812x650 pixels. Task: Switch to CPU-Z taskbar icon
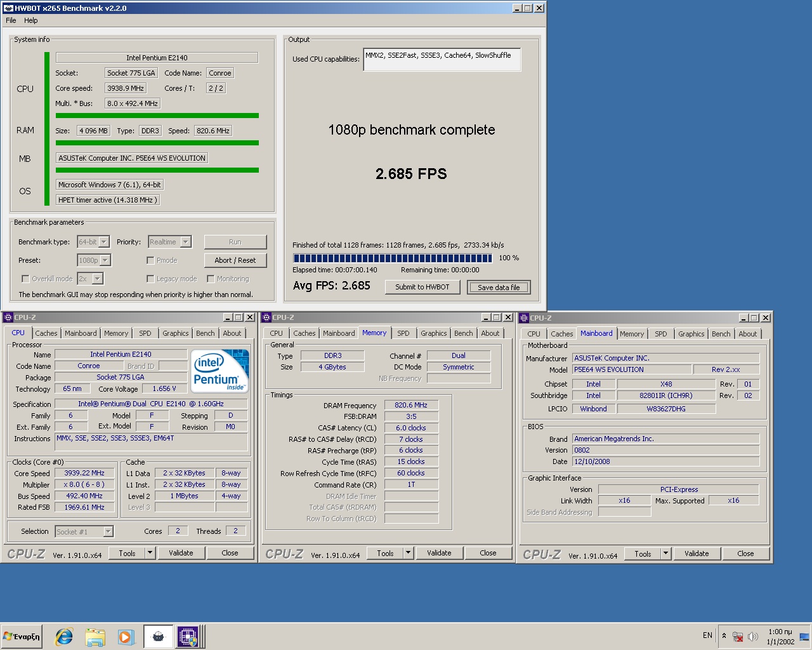[188, 636]
